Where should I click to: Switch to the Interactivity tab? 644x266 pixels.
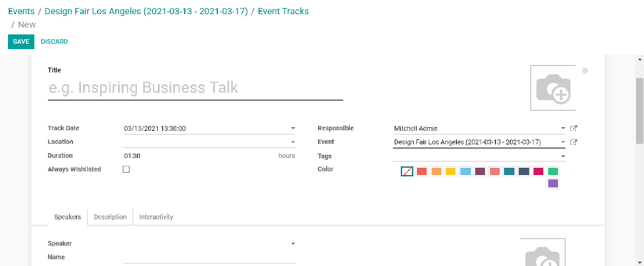[x=156, y=217]
